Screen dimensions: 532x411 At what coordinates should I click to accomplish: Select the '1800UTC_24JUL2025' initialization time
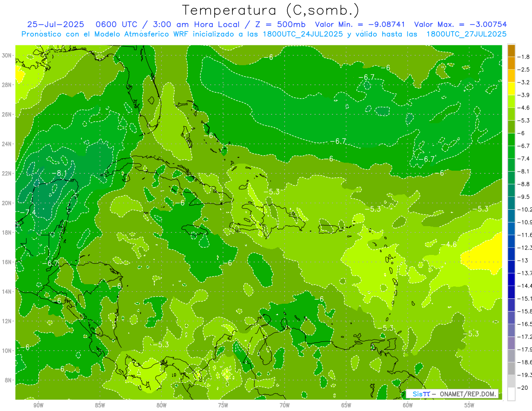302,34
